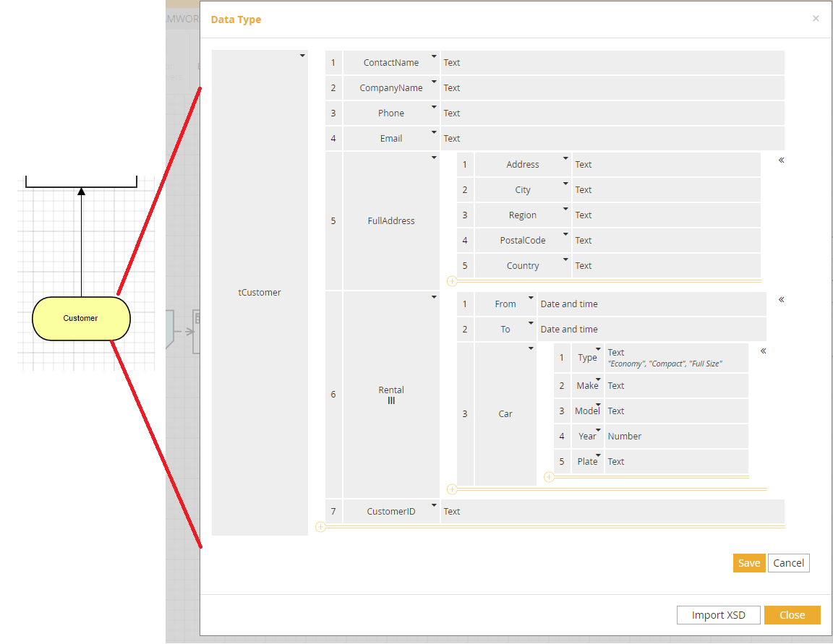Open the tCustomer type dropdown

click(x=302, y=55)
